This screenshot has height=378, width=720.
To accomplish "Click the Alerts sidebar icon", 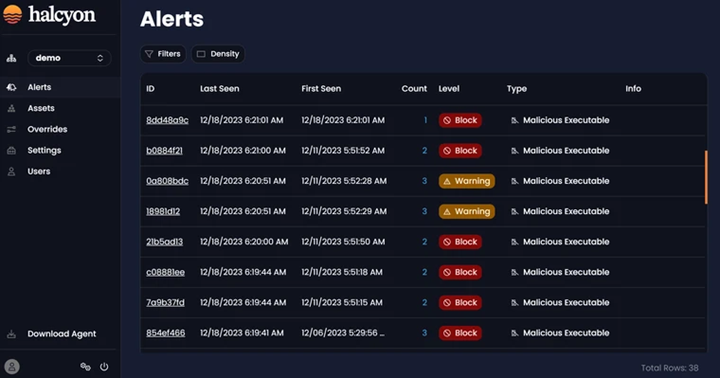I will click(x=11, y=87).
